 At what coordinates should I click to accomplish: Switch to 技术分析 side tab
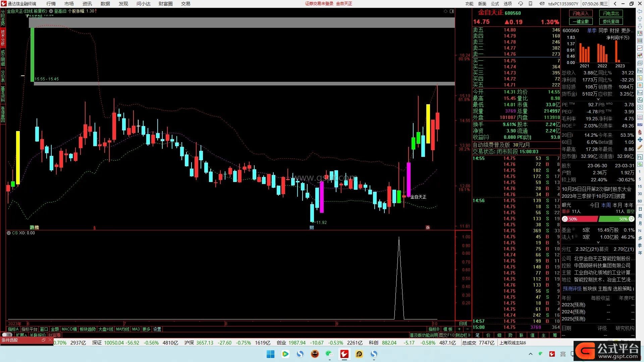[3, 38]
